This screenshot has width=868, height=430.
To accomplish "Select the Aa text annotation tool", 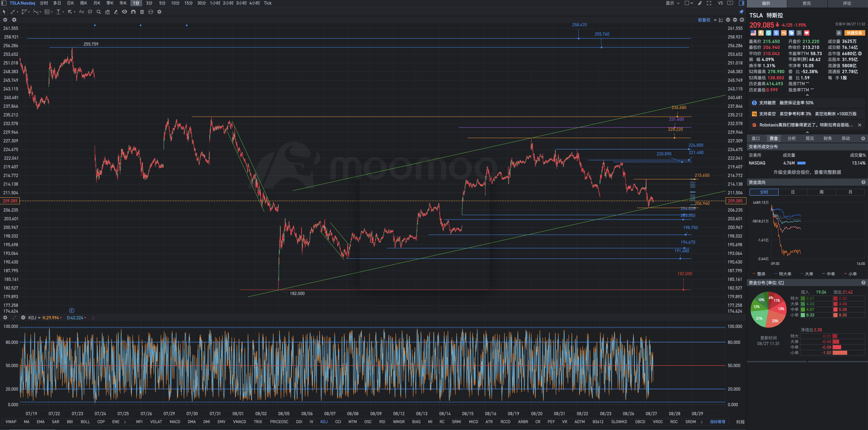I will [81, 12].
